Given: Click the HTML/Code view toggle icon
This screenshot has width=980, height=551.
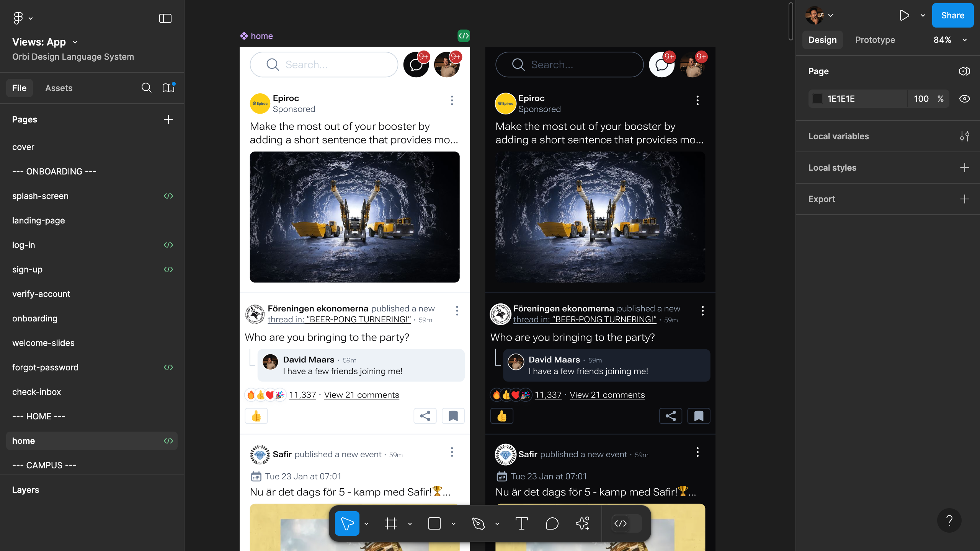Looking at the screenshot, I should (x=621, y=523).
